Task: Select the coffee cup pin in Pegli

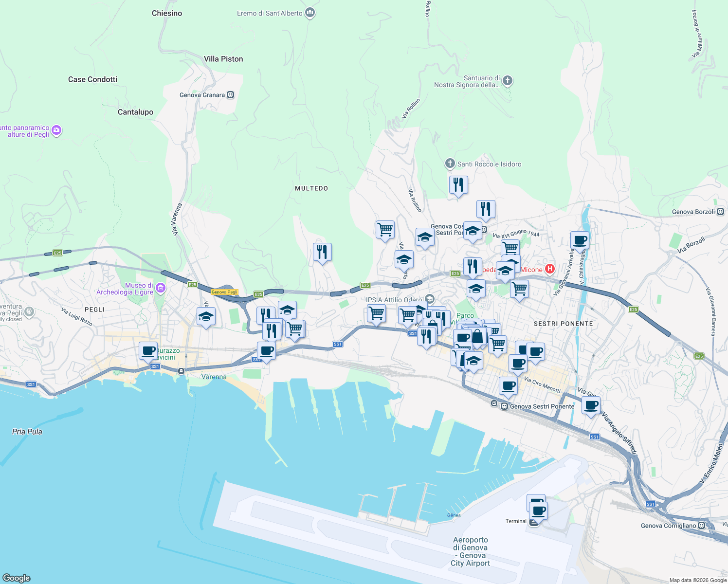Action: tap(147, 350)
